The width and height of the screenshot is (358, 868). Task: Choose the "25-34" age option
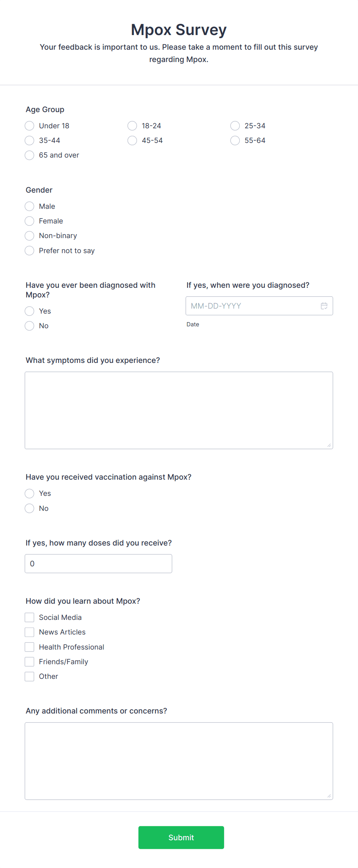pos(235,126)
